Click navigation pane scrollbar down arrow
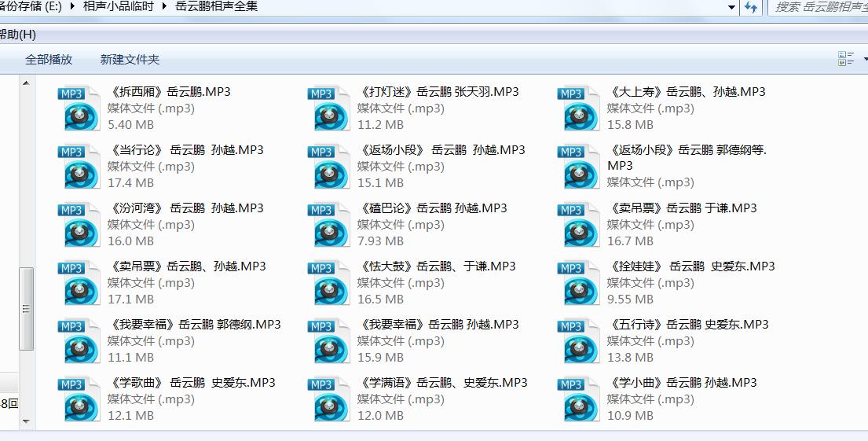Viewport: 868px width, 441px height. [x=26, y=421]
